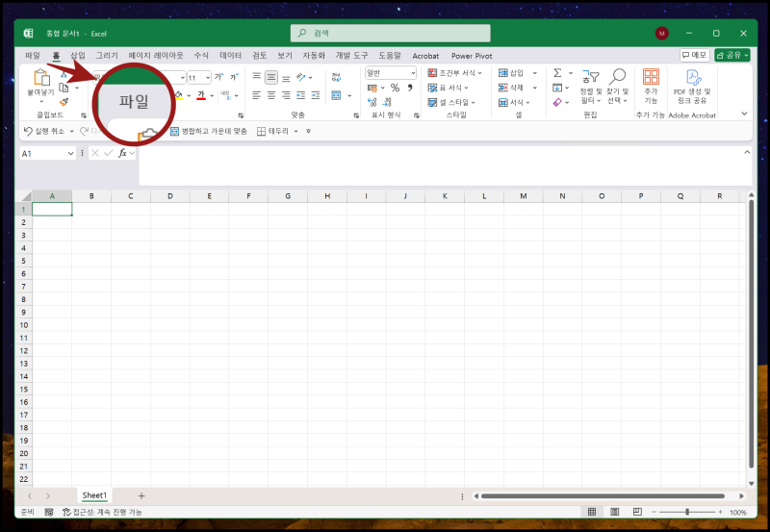Open Find & Select magnifier (찾기 및 선택)
Image resolution: width=770 pixels, height=532 pixels.
[617, 77]
